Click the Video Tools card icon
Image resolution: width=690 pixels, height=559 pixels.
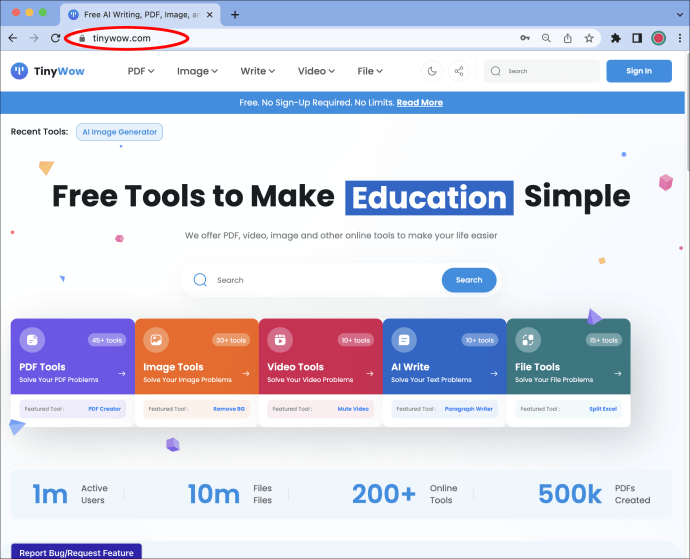point(280,340)
